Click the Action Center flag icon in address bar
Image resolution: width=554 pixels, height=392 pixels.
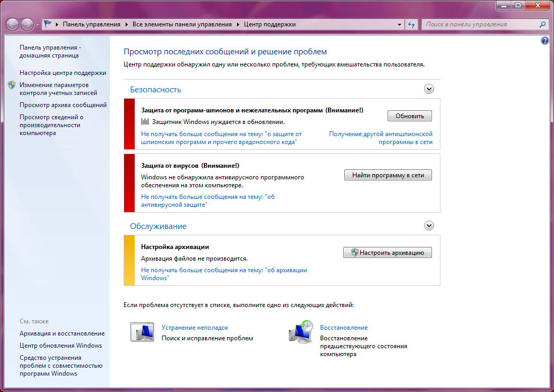(x=48, y=24)
